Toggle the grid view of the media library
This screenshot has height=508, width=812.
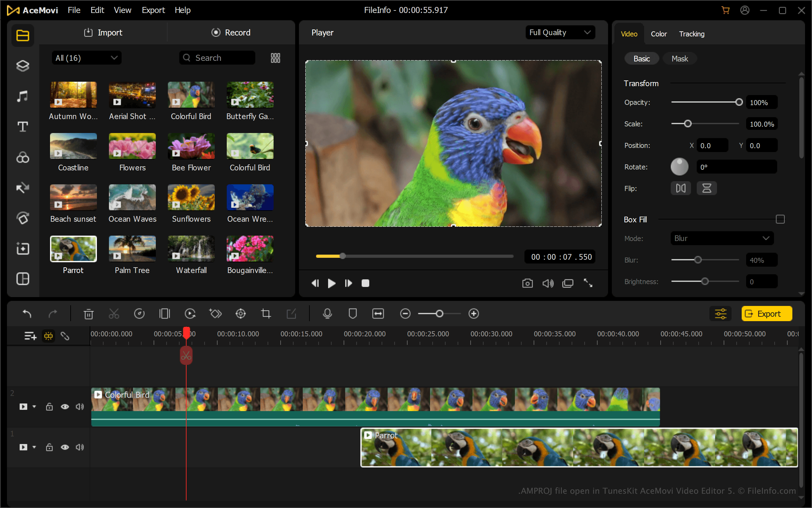[x=275, y=58]
